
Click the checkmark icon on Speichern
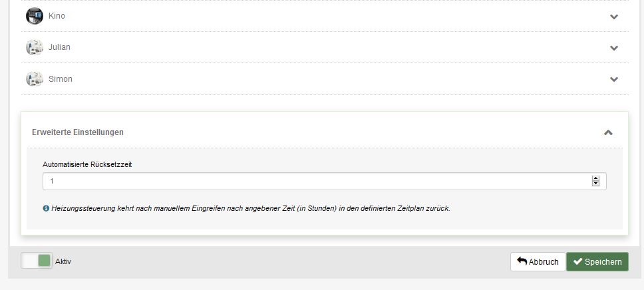coord(578,261)
